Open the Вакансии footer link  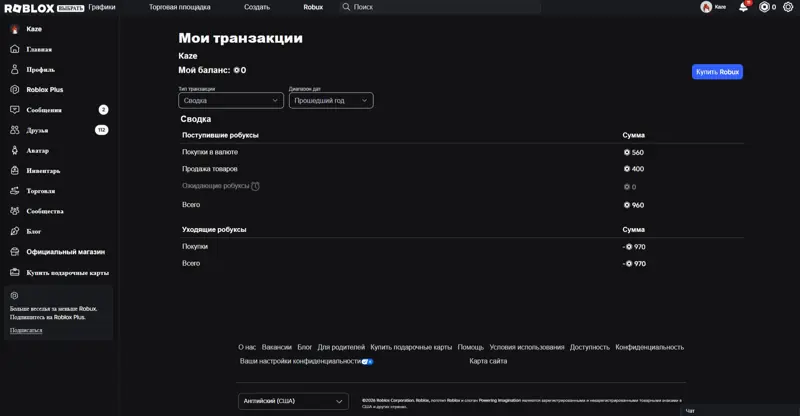click(277, 347)
